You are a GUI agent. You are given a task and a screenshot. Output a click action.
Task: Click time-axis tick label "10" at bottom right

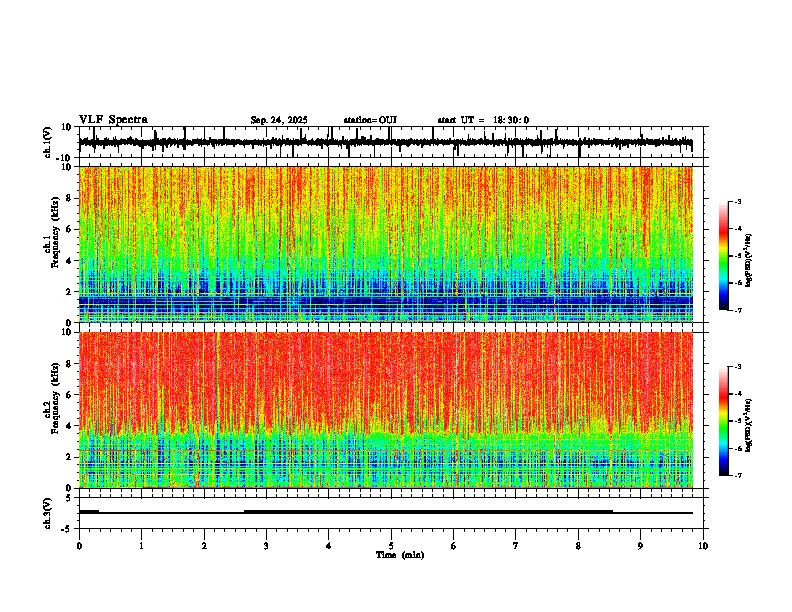[703, 546]
